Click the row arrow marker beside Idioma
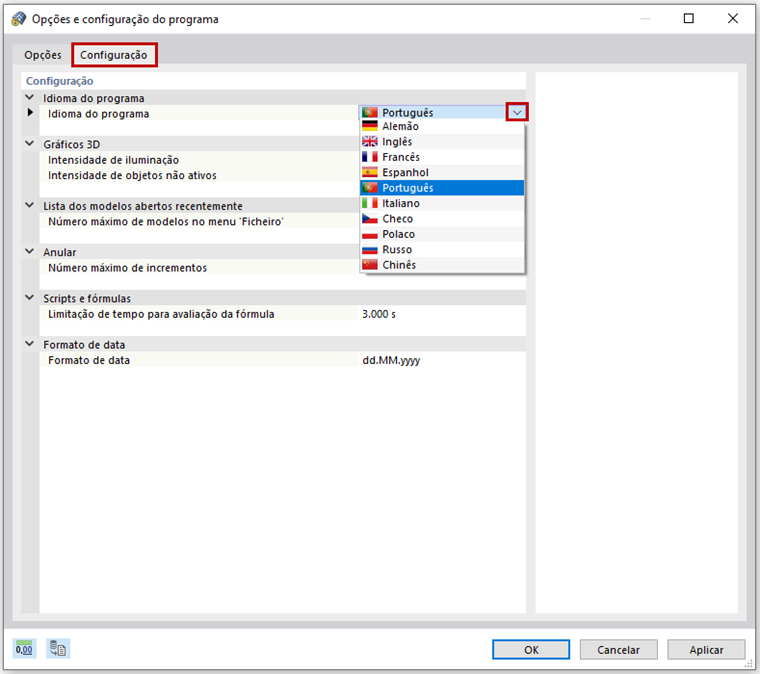Image resolution: width=760 pixels, height=674 pixels. click(x=30, y=112)
